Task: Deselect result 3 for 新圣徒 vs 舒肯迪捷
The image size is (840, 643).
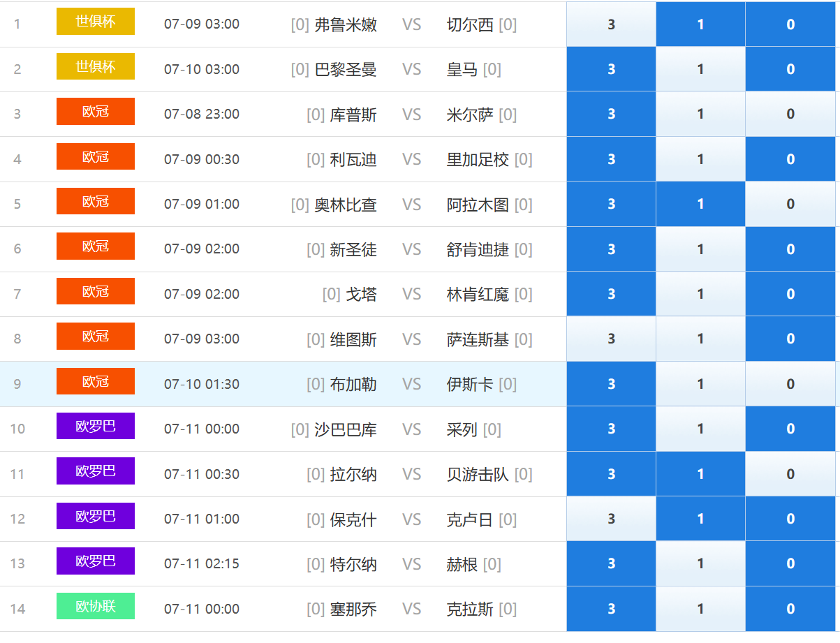Action: (x=611, y=249)
